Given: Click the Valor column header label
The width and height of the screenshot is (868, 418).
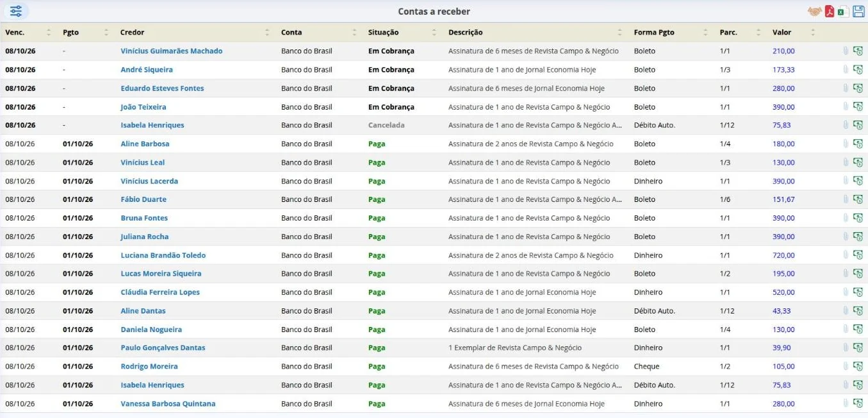Looking at the screenshot, I should click(x=782, y=32).
